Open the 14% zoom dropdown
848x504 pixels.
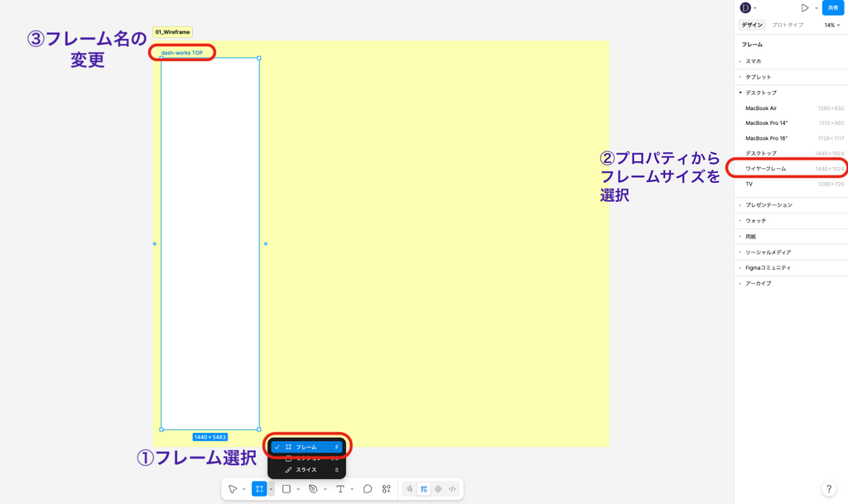pyautogui.click(x=832, y=25)
